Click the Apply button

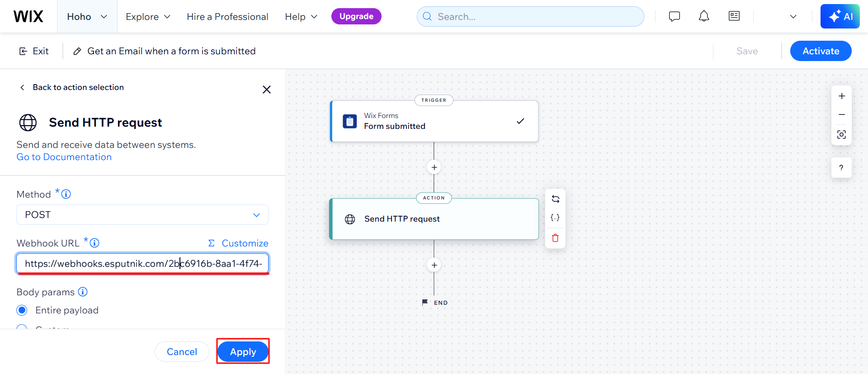pos(243,351)
